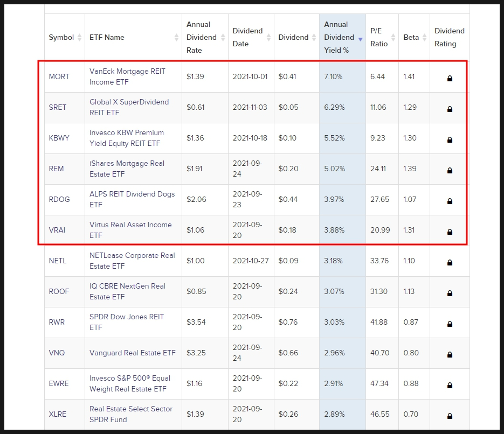Click IQ CBRE NextGen Real Estate ETF name
This screenshot has width=504, height=434.
tap(127, 291)
